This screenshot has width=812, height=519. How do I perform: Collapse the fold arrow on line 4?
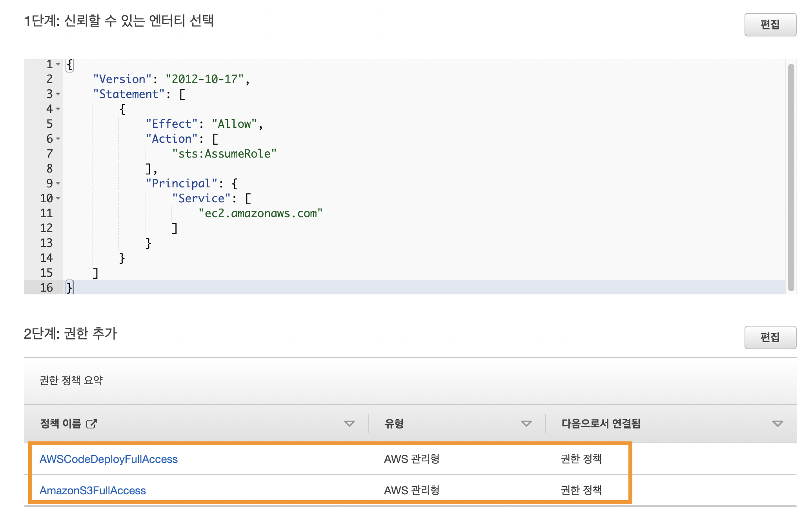click(x=58, y=109)
